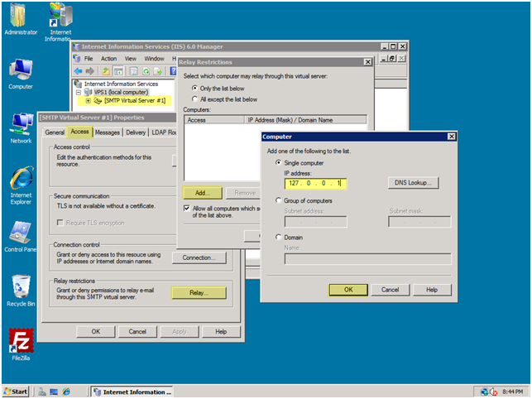Click the Subnet address field
This screenshot has height=399, width=532.
point(315,222)
